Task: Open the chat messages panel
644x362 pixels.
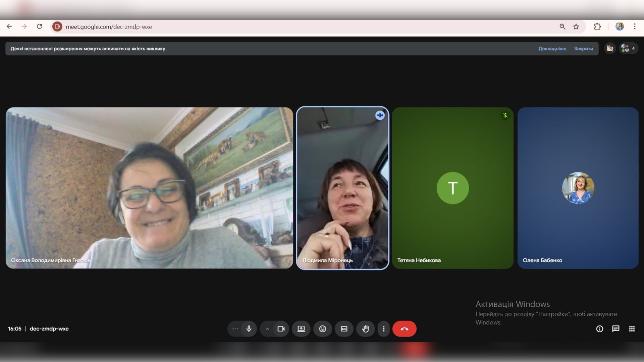Action: click(615, 329)
